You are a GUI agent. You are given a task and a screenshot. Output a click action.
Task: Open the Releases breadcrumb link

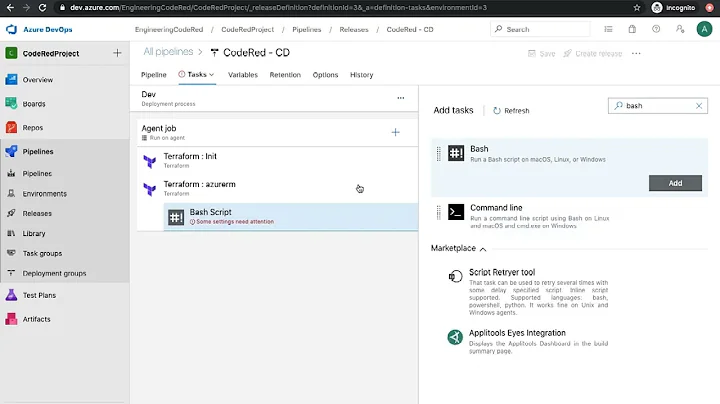pyautogui.click(x=354, y=29)
